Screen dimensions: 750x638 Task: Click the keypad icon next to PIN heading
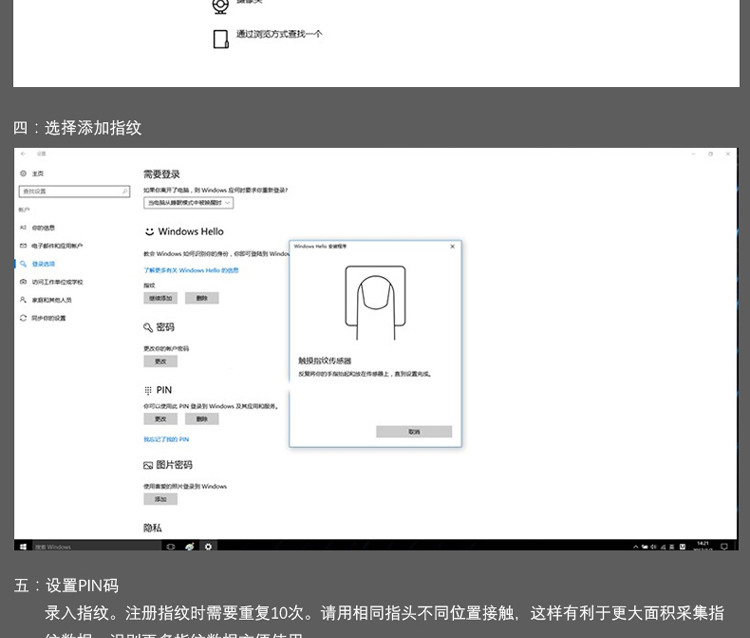(148, 390)
